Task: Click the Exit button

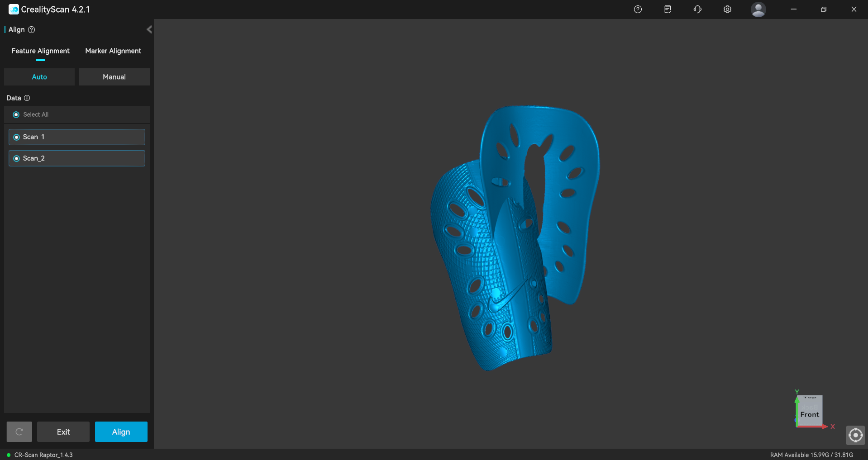Action: coord(63,432)
